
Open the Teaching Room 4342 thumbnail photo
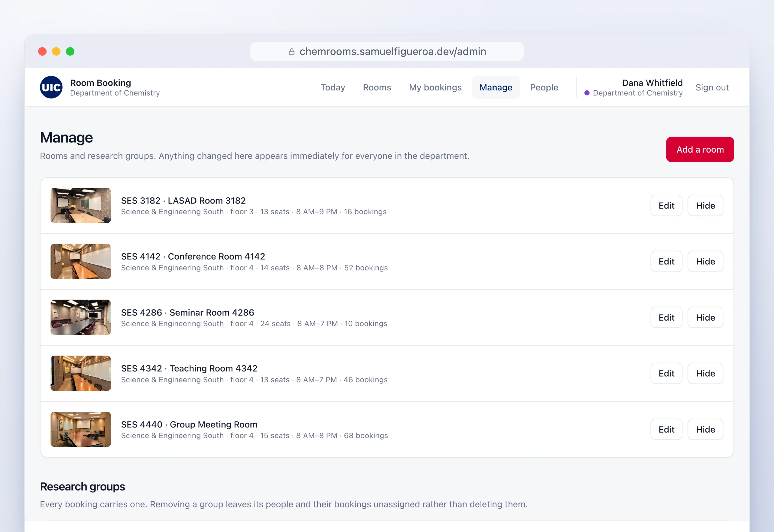pyautogui.click(x=81, y=373)
